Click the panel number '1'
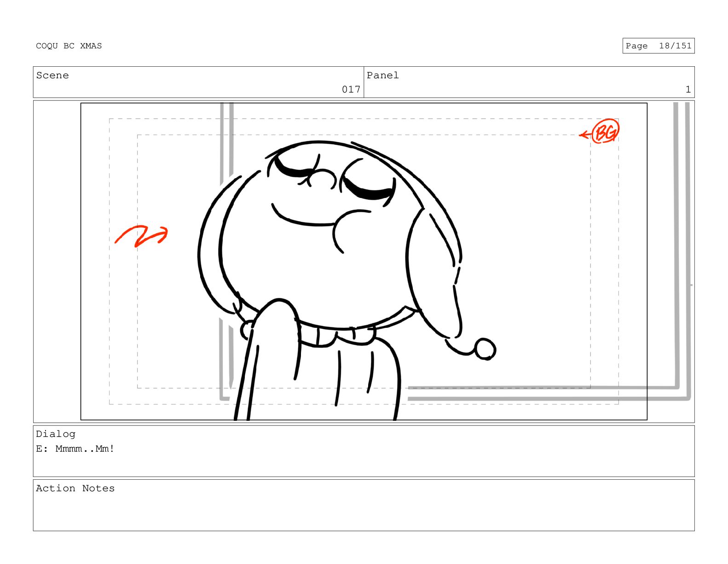Image resolution: width=728 pixels, height=564 pixels. (x=688, y=89)
